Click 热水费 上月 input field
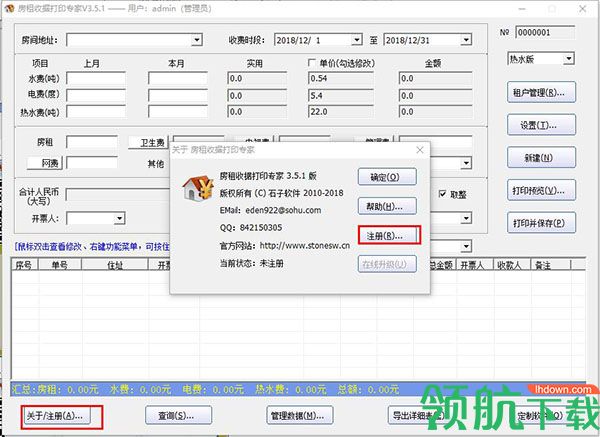 pos(96,111)
